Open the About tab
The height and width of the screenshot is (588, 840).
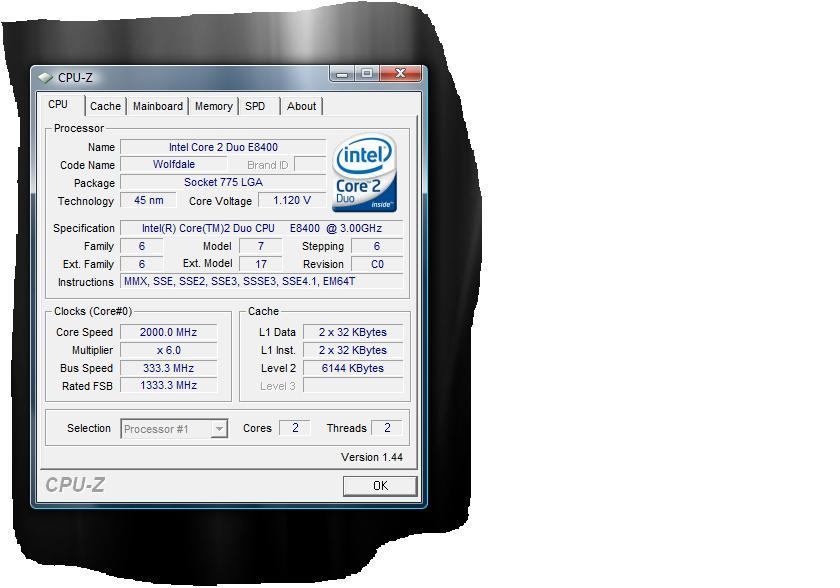(301, 106)
